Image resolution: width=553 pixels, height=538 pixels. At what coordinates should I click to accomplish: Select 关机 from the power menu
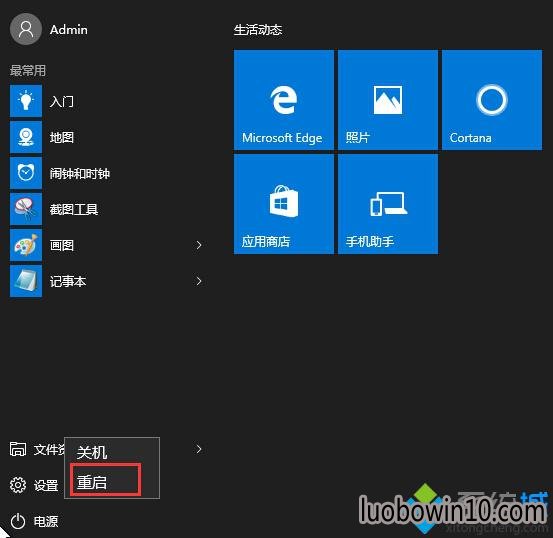click(x=112, y=452)
